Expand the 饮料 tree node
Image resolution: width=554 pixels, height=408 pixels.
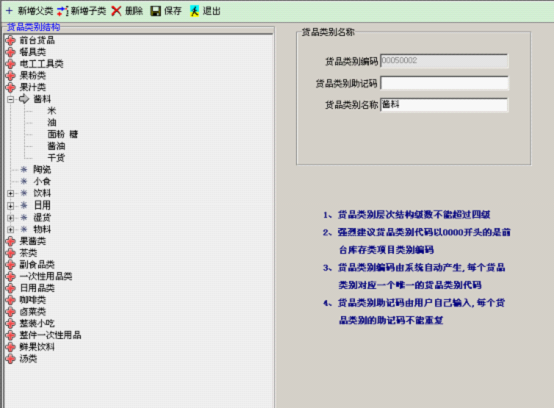click(x=11, y=194)
